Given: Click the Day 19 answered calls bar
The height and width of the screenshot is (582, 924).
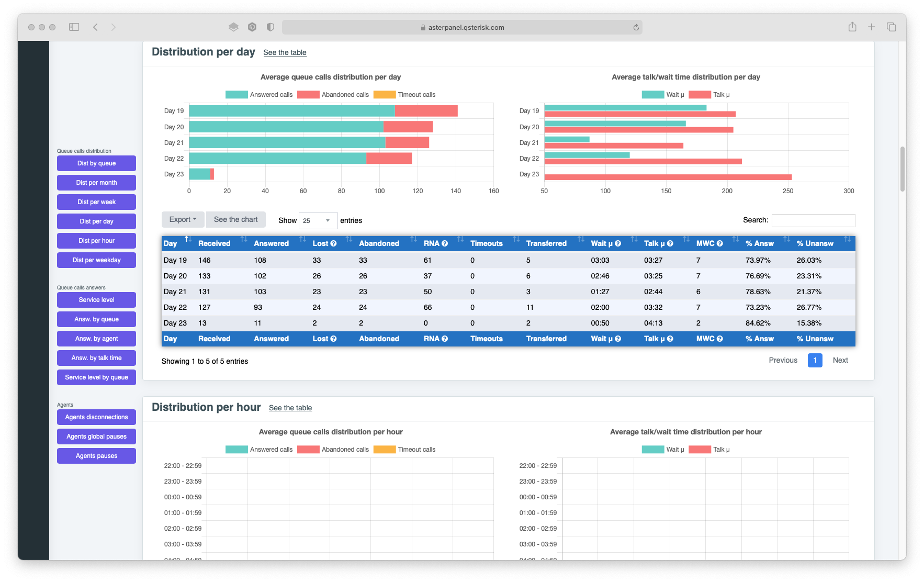Looking at the screenshot, I should (292, 111).
